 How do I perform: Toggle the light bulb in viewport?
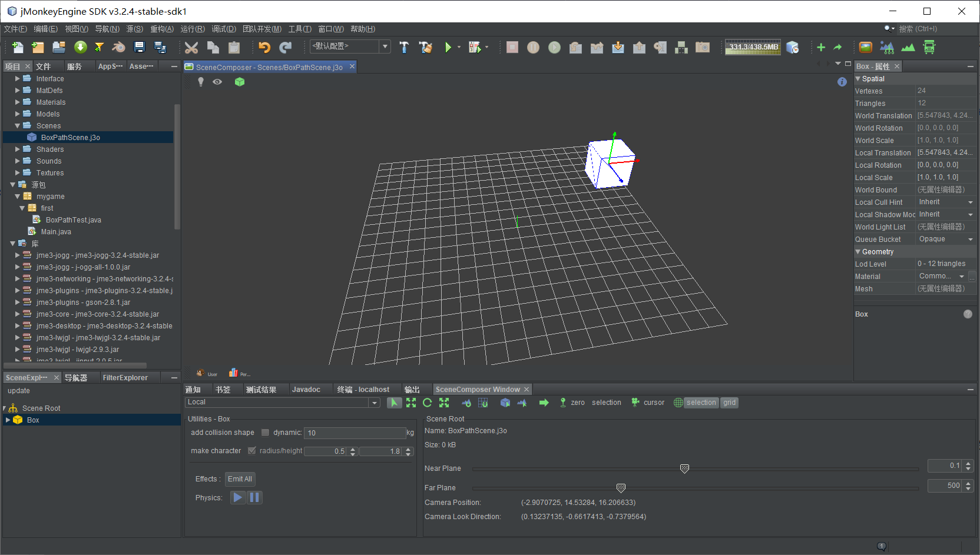tap(201, 82)
